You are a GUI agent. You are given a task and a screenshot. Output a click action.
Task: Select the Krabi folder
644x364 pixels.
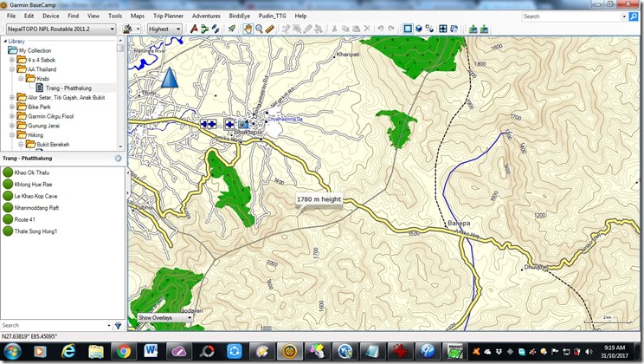[42, 79]
